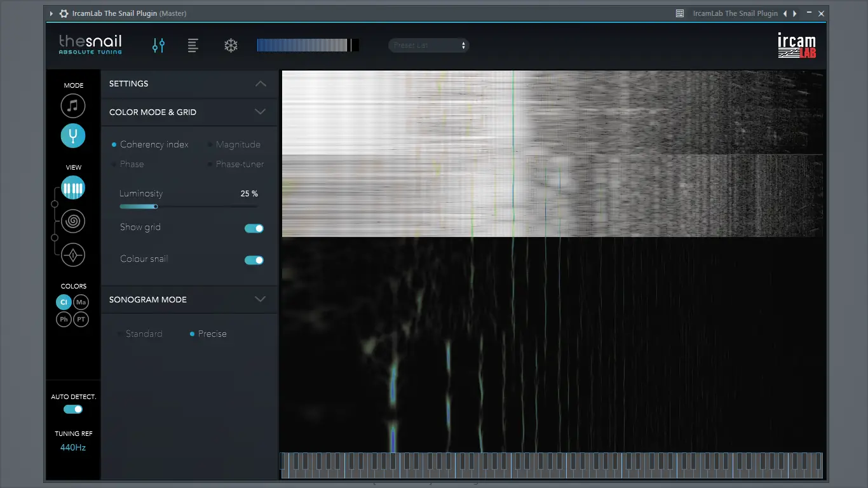This screenshot has height=488, width=868.
Task: Select the music note mode
Action: click(x=73, y=105)
